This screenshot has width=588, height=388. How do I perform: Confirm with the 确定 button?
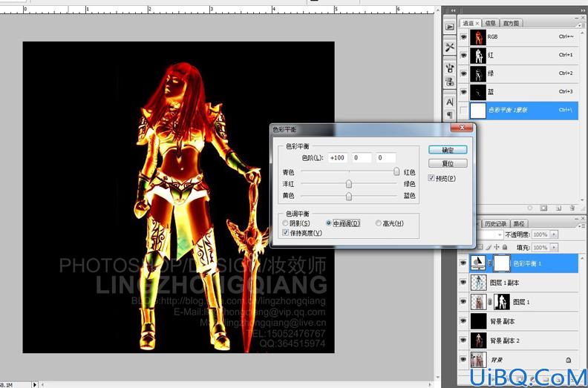[x=448, y=150]
